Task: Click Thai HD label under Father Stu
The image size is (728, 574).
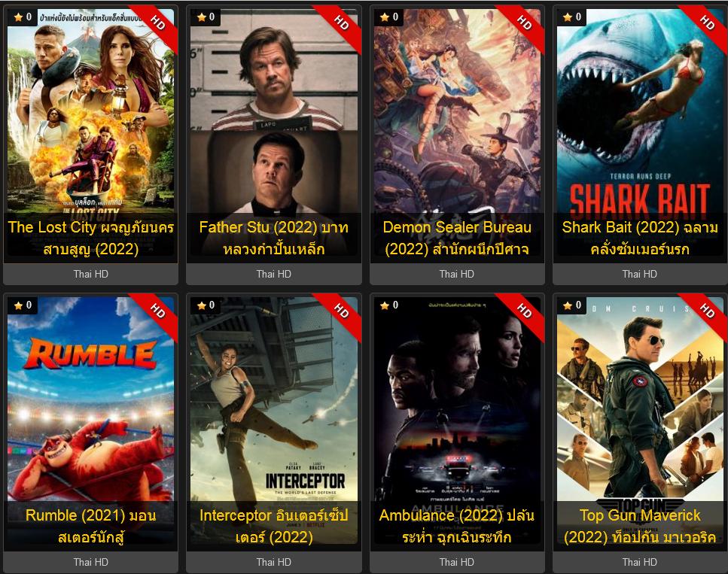Action: 274,275
